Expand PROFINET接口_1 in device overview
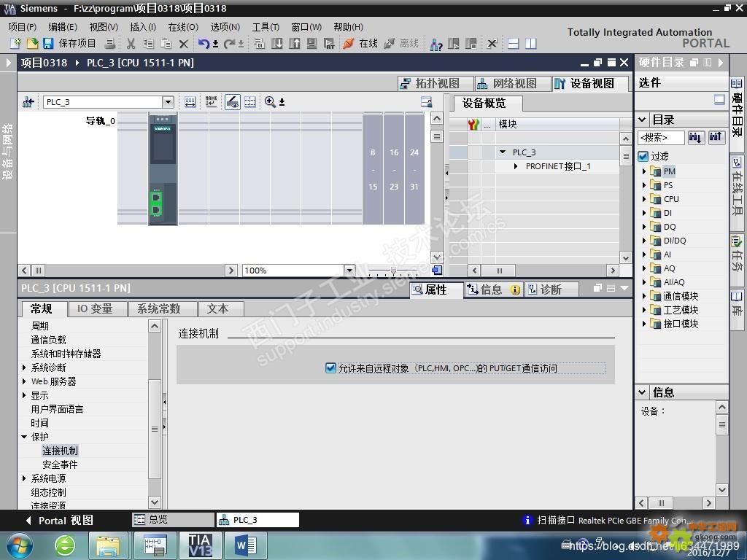 pos(516,166)
